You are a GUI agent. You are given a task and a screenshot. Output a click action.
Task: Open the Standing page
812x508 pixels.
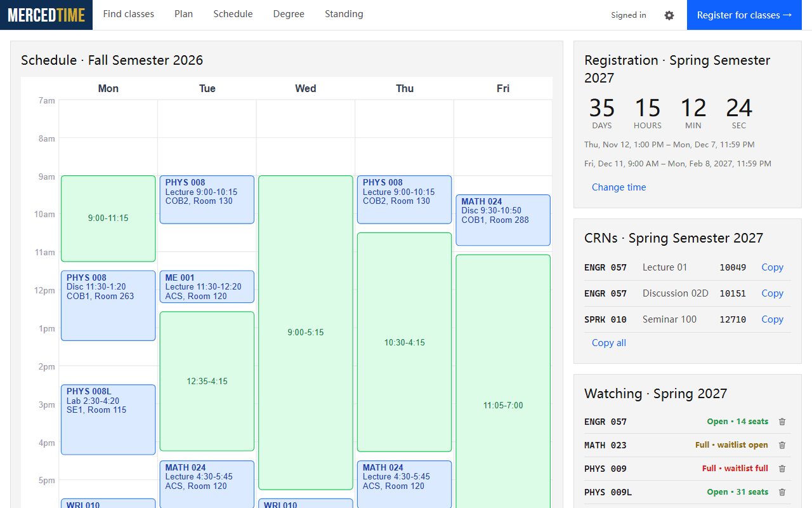pos(344,14)
